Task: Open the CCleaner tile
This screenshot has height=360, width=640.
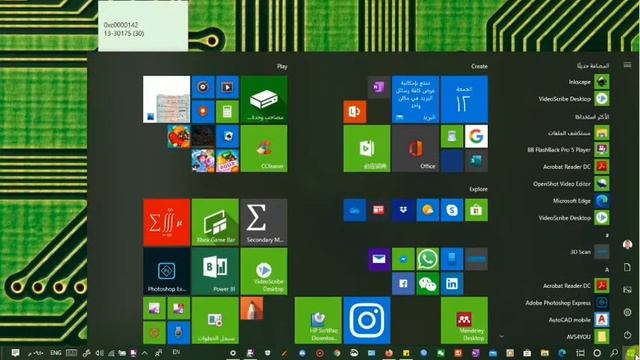Action: tap(264, 149)
